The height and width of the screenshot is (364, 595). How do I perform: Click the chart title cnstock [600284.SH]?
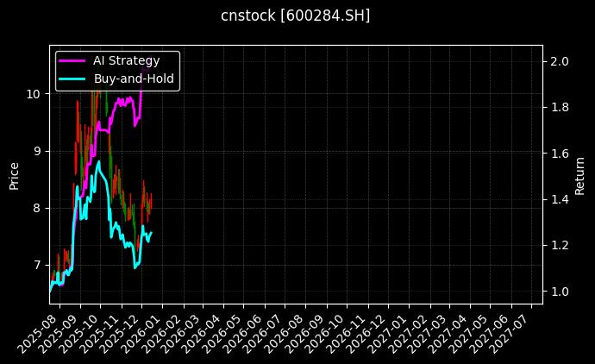[x=295, y=16]
